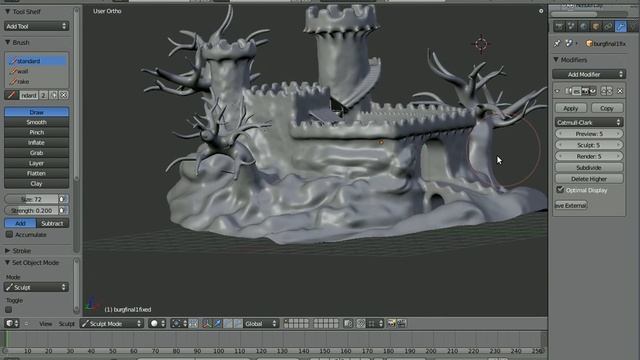Open the Object properties tab
Viewport: 640px width, 360px height.
tap(596, 27)
